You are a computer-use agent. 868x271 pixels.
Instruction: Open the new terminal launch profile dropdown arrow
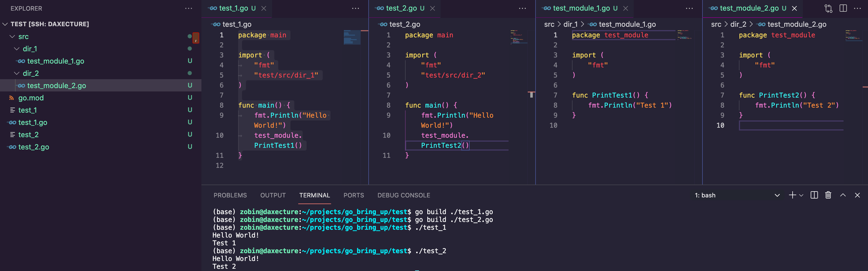(x=801, y=195)
